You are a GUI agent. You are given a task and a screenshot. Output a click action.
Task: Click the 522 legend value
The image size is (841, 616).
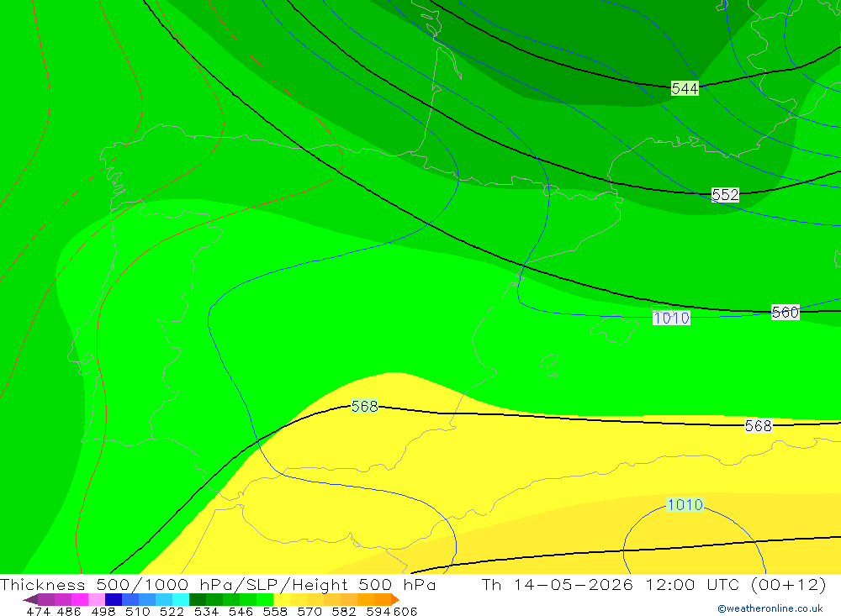click(x=172, y=611)
